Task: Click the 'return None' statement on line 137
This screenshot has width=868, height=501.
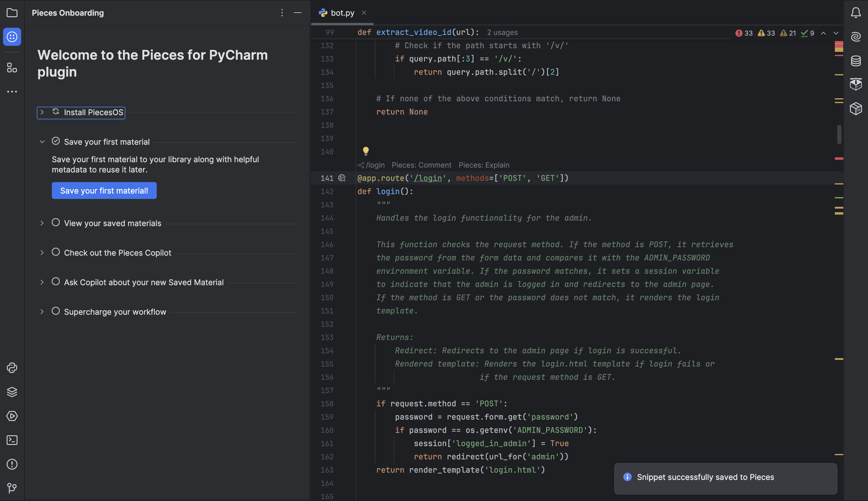Action: [x=402, y=112]
